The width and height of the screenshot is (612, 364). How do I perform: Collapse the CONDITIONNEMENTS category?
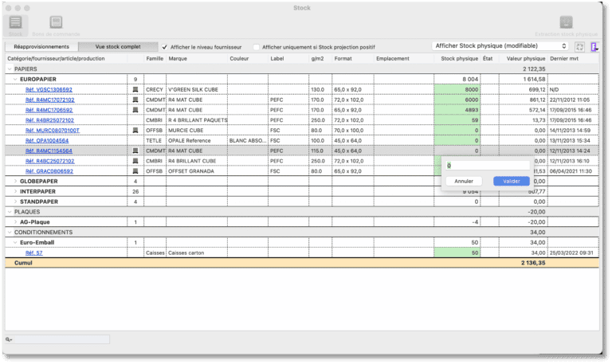(x=10, y=232)
